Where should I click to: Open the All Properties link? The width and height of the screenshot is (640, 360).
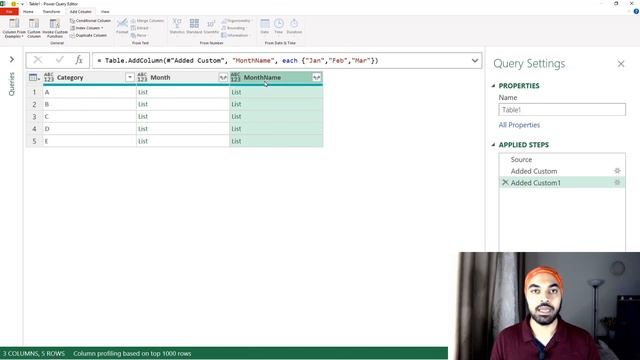click(x=519, y=125)
